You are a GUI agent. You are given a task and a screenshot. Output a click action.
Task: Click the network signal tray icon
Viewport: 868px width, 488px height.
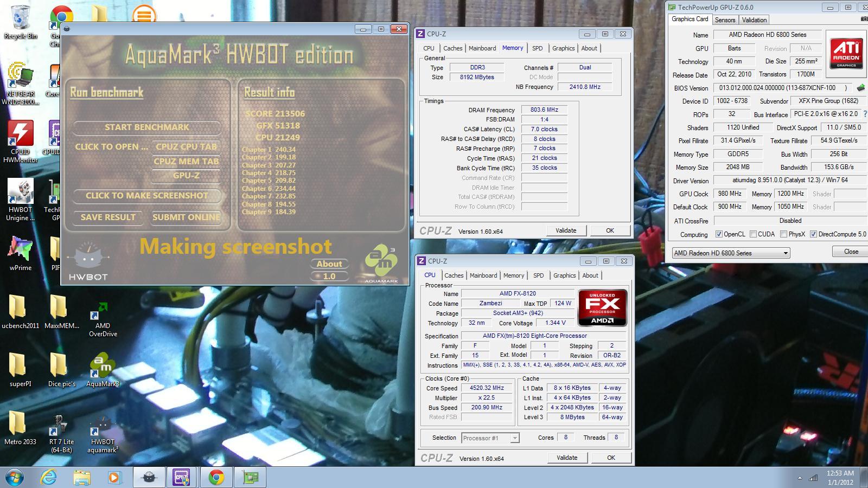click(813, 478)
